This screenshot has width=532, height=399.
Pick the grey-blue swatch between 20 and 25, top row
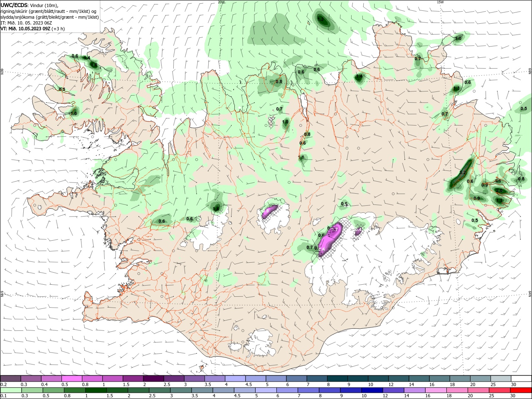[480, 379]
